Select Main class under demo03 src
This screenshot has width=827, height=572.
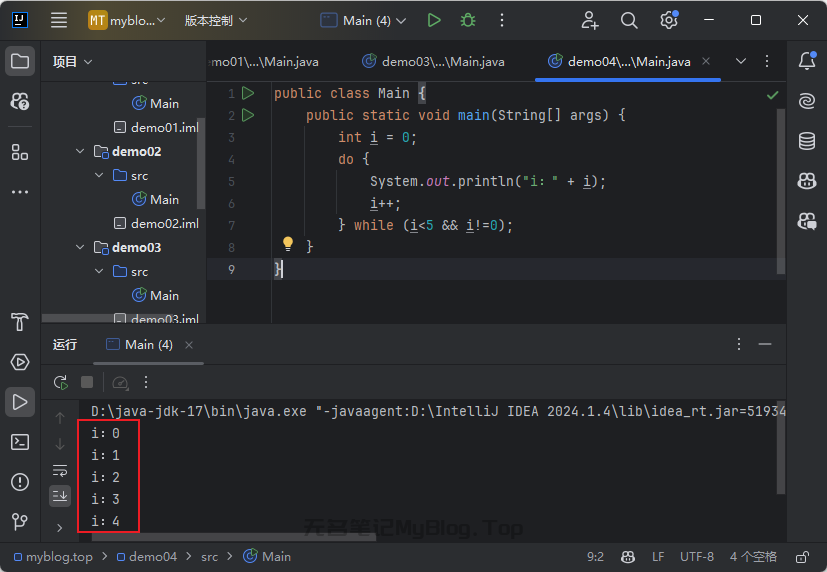(156, 295)
